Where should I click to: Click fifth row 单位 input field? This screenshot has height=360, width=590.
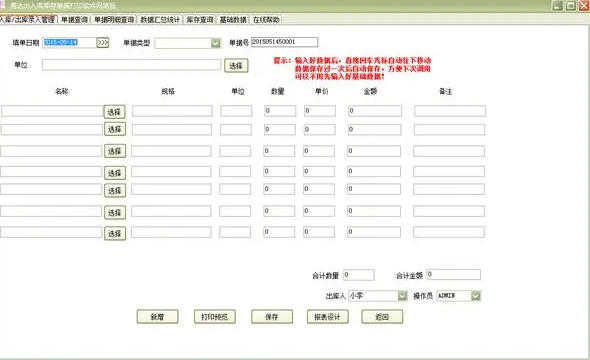pos(235,189)
